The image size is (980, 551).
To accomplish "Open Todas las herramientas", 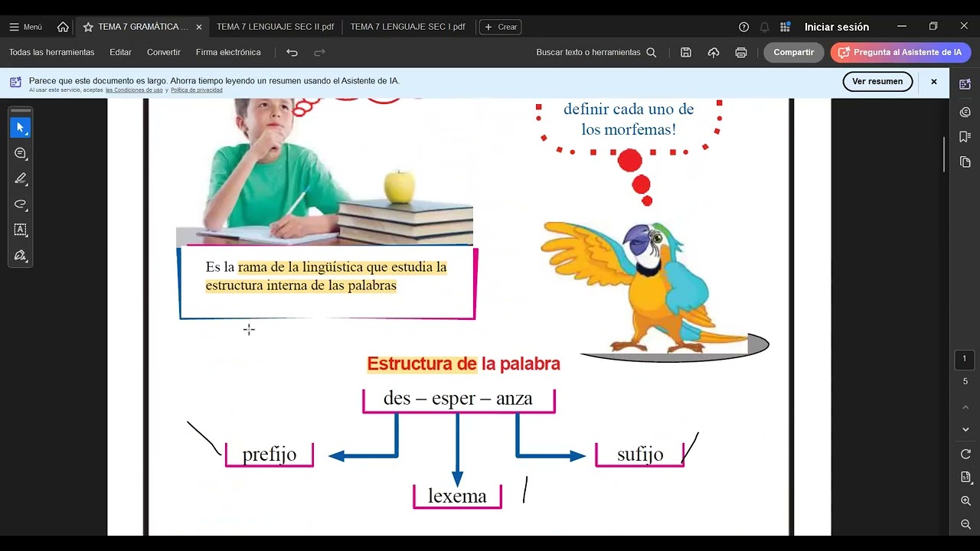I will [x=51, y=52].
